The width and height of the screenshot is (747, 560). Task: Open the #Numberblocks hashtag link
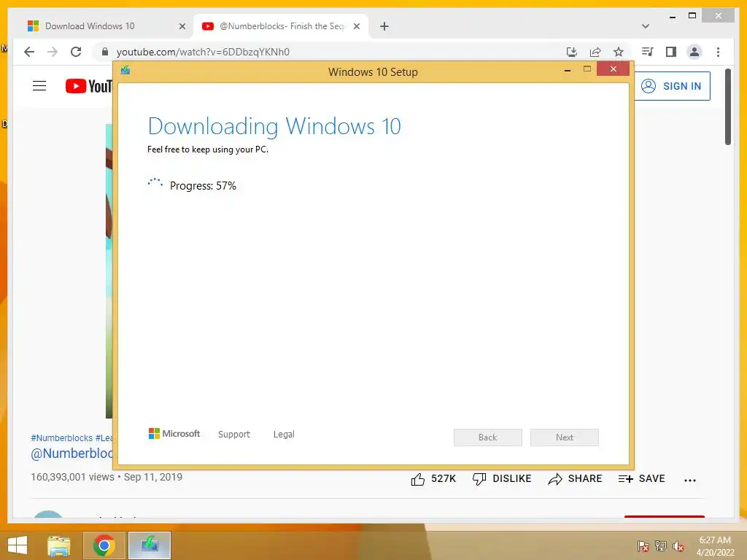pyautogui.click(x=62, y=438)
